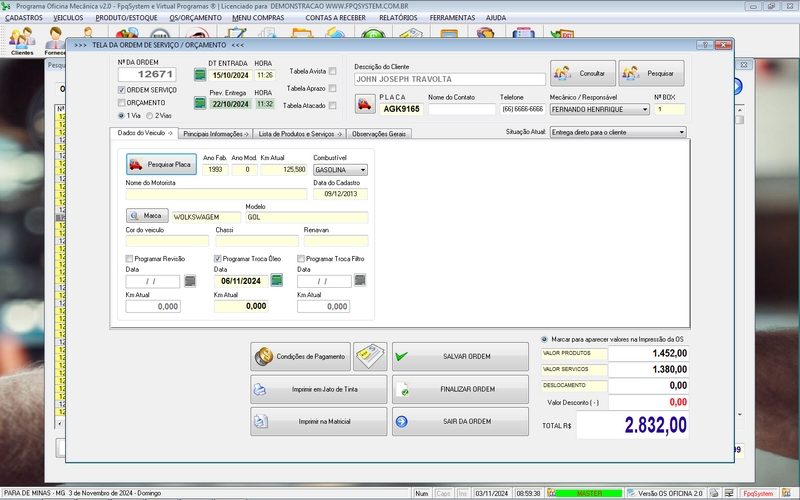Viewport: 800px width, 500px height.
Task: Check the Programar Revisão option
Action: coord(130,258)
